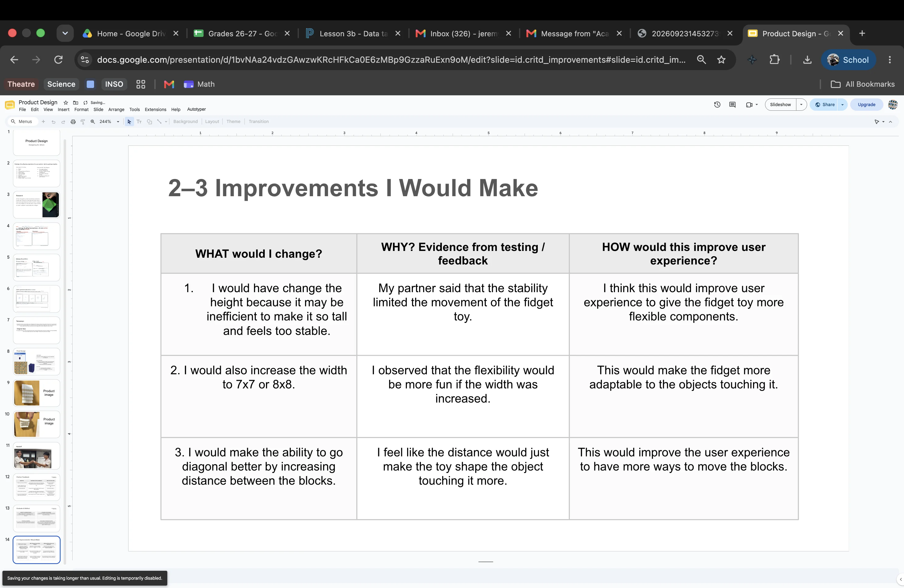Viewport: 904px width, 588px height.
Task: Click the Google Slides home logo
Action: coord(10,105)
